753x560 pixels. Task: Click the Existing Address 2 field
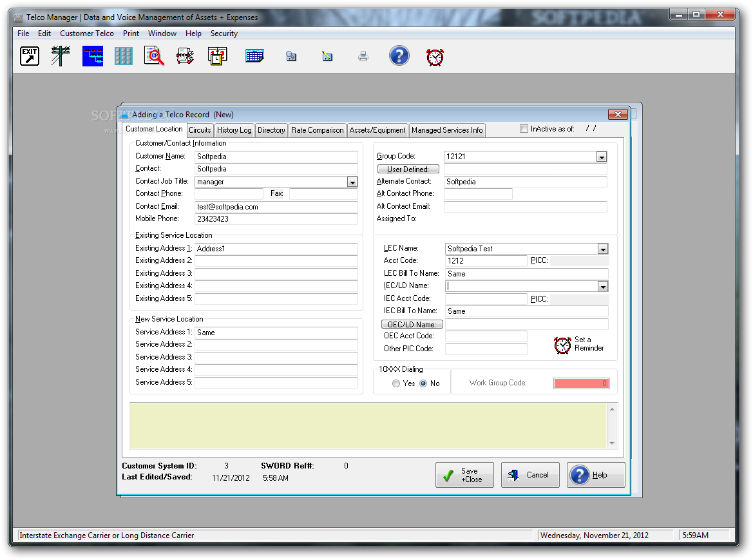tap(276, 261)
